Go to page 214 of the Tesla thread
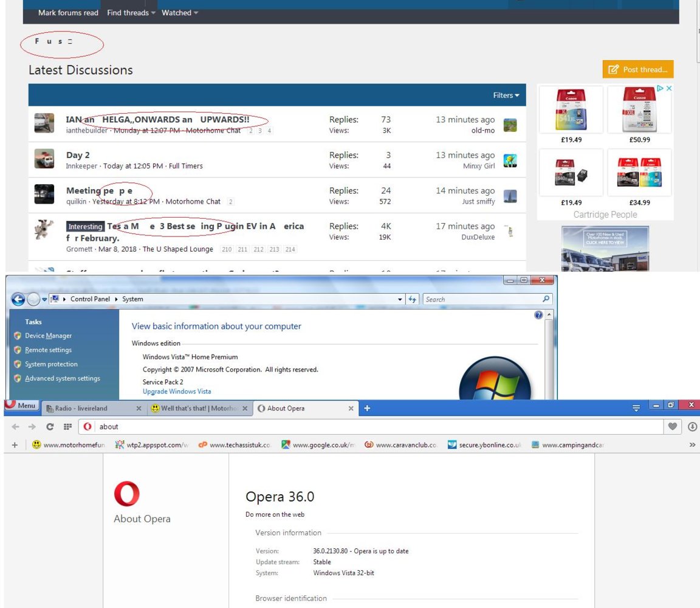Viewport: 700px width, 608px height. pyautogui.click(x=290, y=249)
